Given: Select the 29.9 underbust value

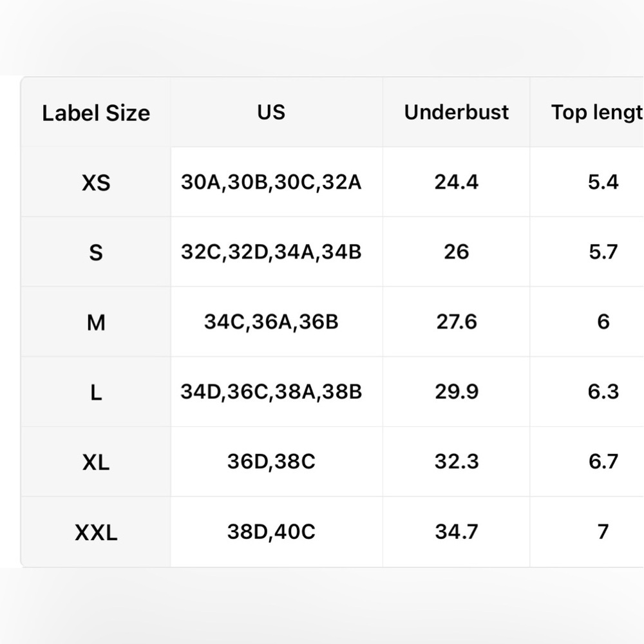Looking at the screenshot, I should (x=457, y=392).
